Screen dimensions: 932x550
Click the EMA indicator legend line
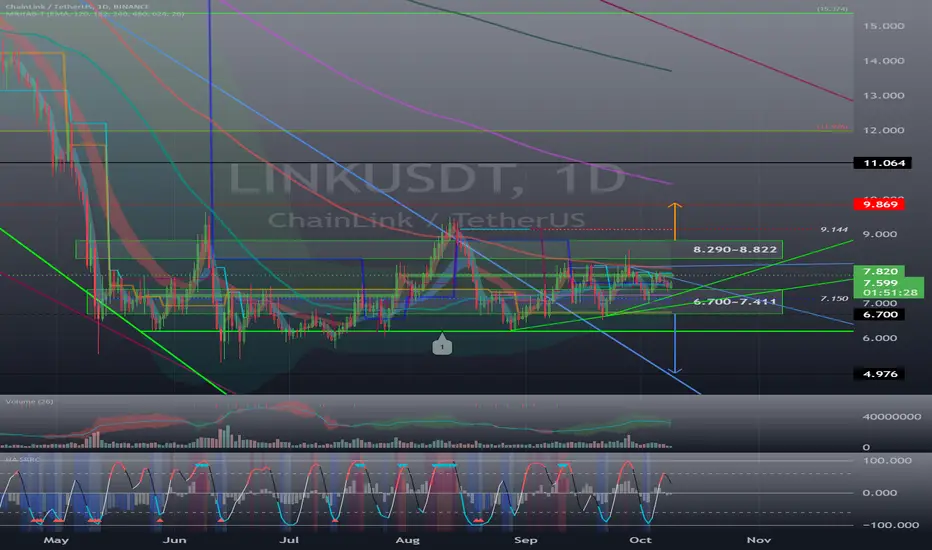tap(95, 14)
